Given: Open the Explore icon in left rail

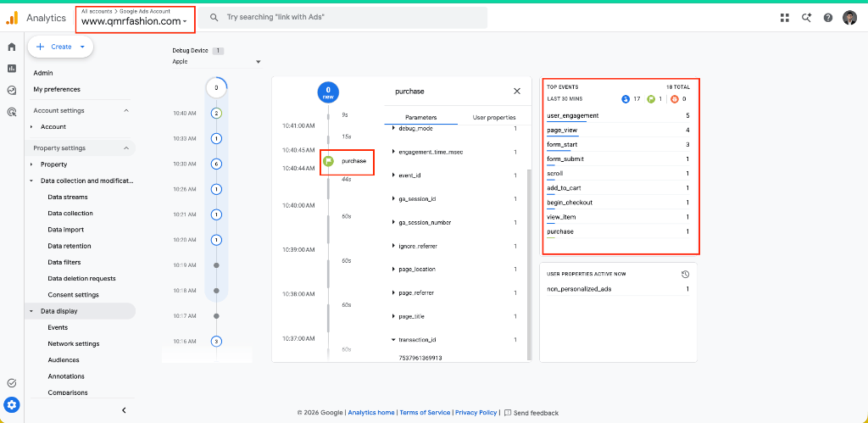Looking at the screenshot, I should [x=12, y=90].
